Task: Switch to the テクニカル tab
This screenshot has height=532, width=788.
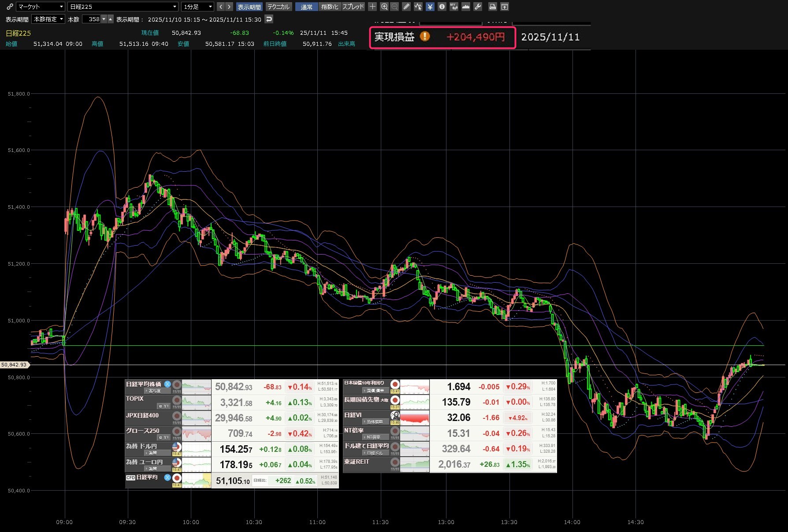Action: [x=279, y=7]
